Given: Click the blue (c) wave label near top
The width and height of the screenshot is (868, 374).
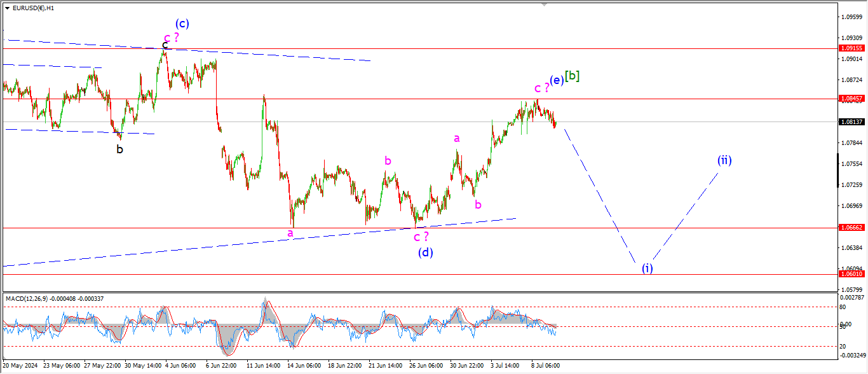Looking at the screenshot, I should pyautogui.click(x=182, y=24).
